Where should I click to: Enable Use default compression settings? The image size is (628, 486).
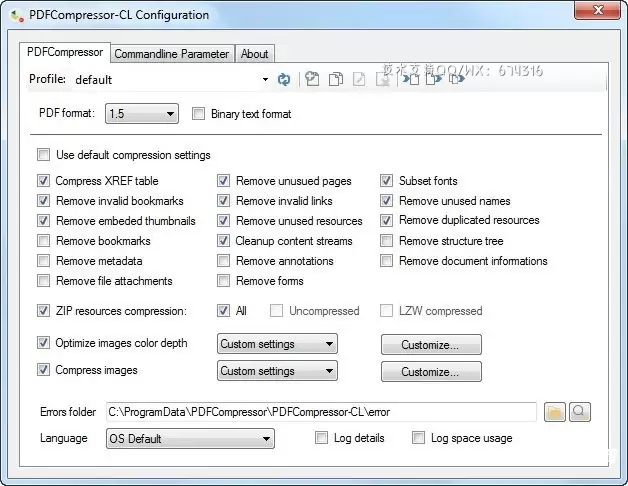point(43,155)
